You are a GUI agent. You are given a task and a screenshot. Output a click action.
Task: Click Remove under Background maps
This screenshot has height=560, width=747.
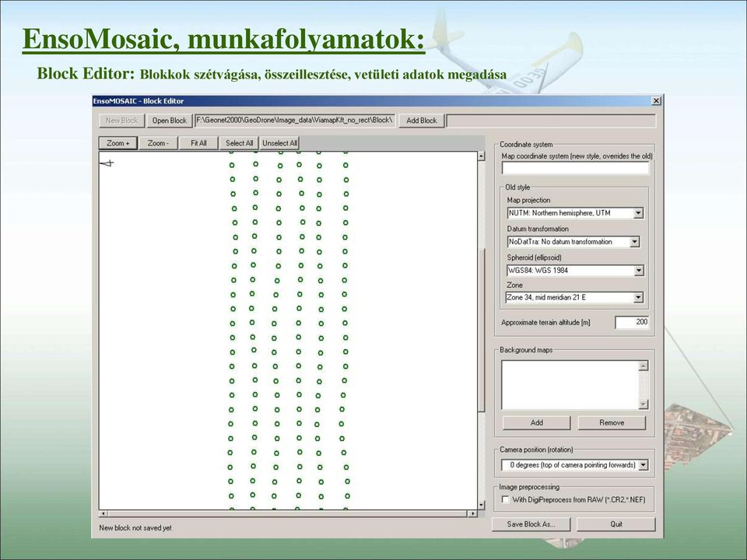click(612, 422)
